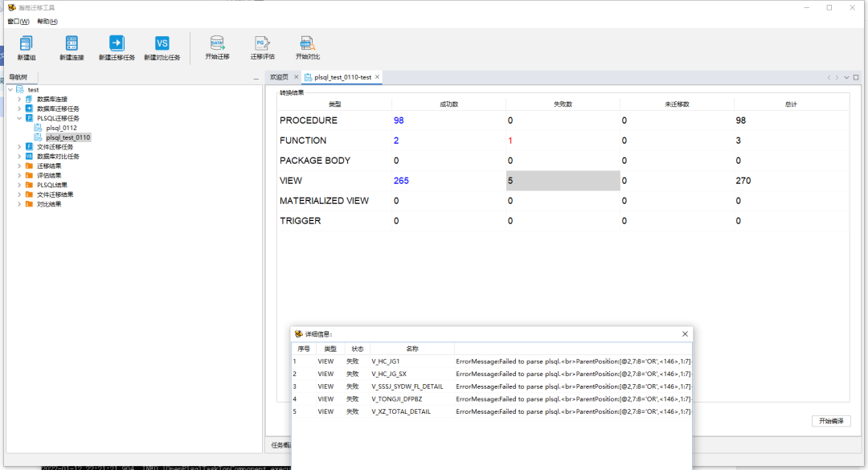
Task: Minimize the 导航树 navigation panel
Action: click(256, 78)
